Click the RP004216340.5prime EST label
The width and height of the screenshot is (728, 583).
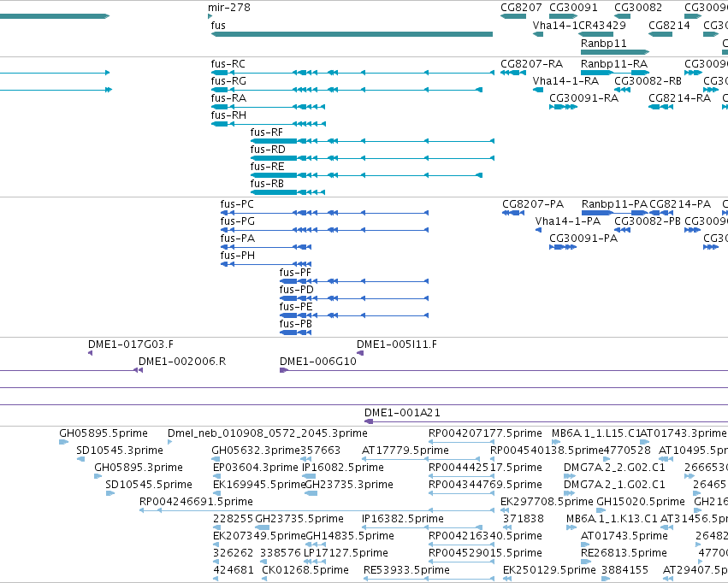[x=485, y=536]
